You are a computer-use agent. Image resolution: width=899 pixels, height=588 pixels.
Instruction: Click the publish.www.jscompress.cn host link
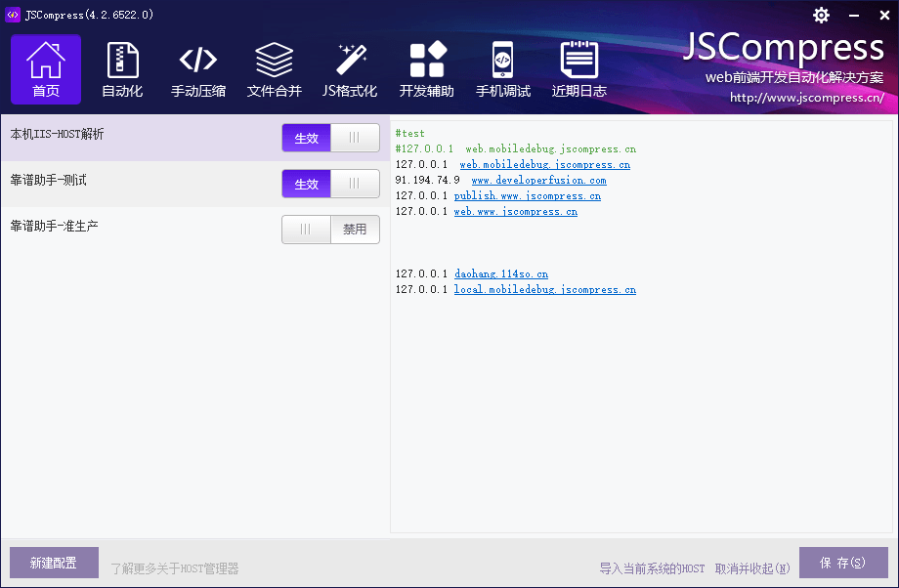click(528, 195)
